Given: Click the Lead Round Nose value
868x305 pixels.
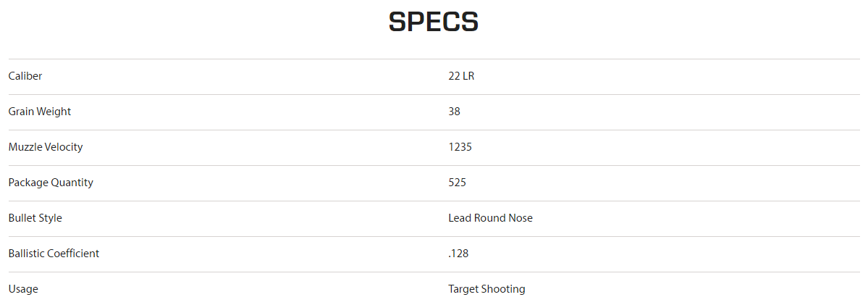Looking at the screenshot, I should [x=490, y=218].
